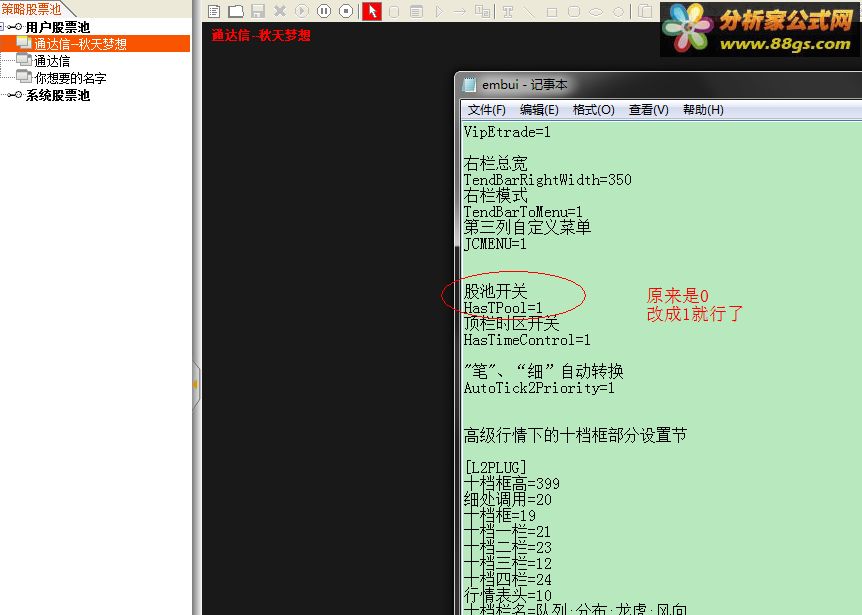Image resolution: width=862 pixels, height=615 pixels.
Task: Click the 十档二栏=23 line
Action: pos(507,547)
